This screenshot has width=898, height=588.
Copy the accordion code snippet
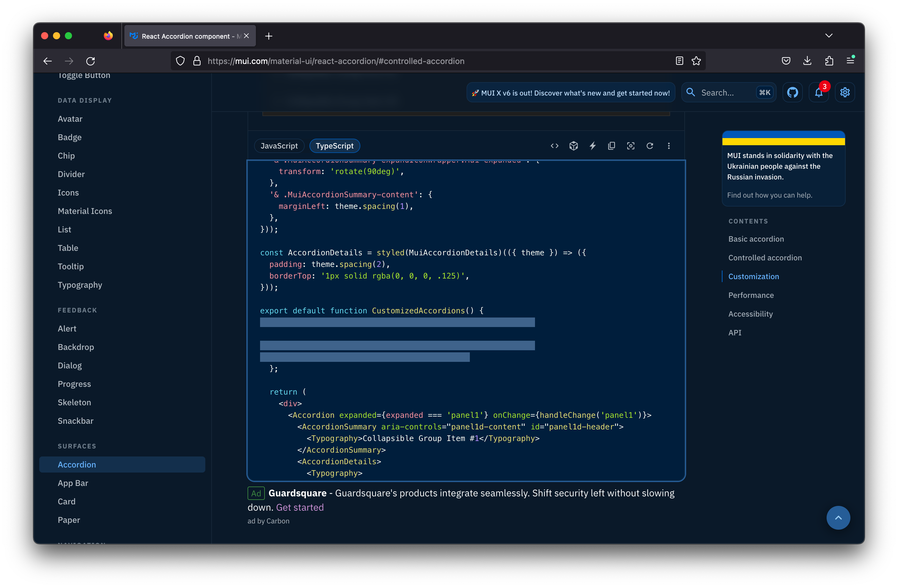pyautogui.click(x=612, y=146)
